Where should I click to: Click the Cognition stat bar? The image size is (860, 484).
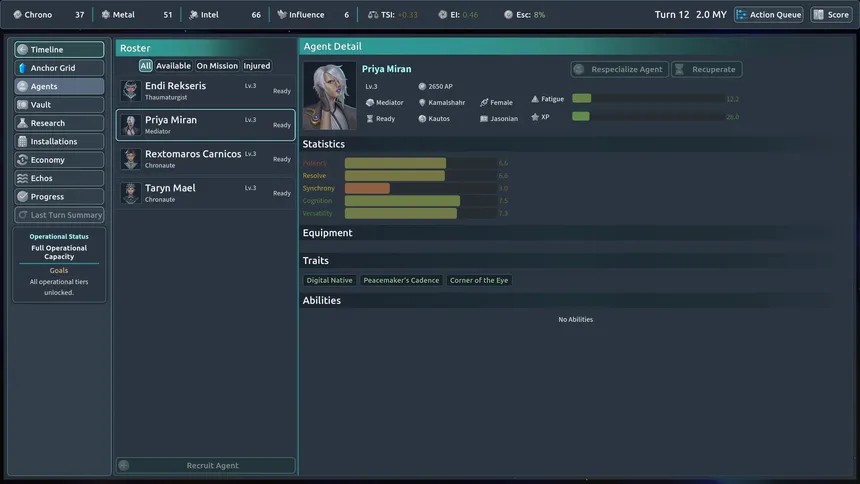pos(420,201)
